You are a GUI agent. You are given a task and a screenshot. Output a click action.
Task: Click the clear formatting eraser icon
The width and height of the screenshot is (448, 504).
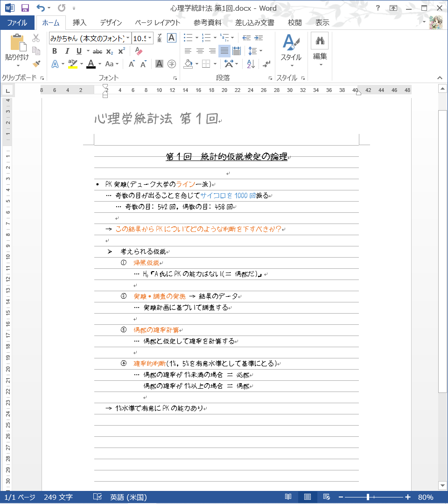coord(138,51)
